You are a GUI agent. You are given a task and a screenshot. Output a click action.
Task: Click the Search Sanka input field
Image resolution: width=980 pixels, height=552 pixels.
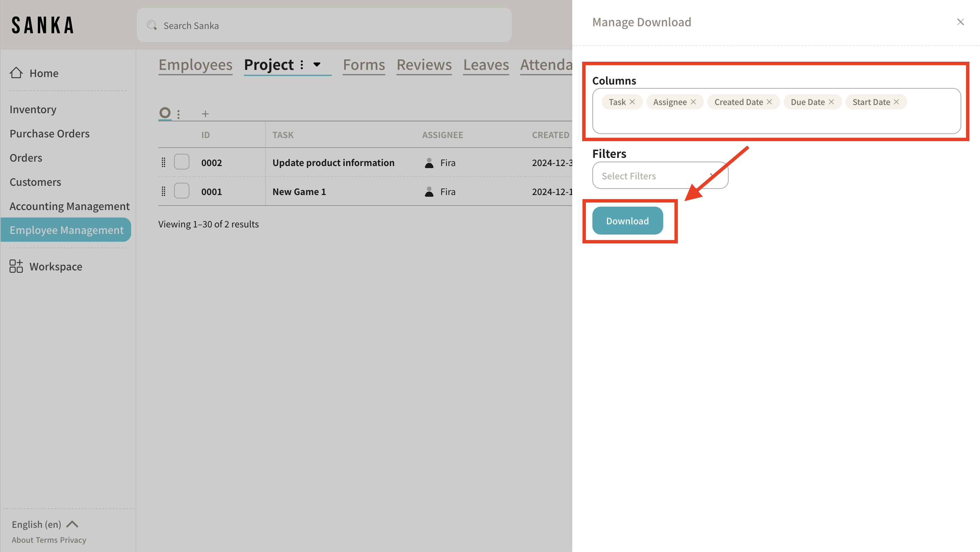(x=324, y=26)
